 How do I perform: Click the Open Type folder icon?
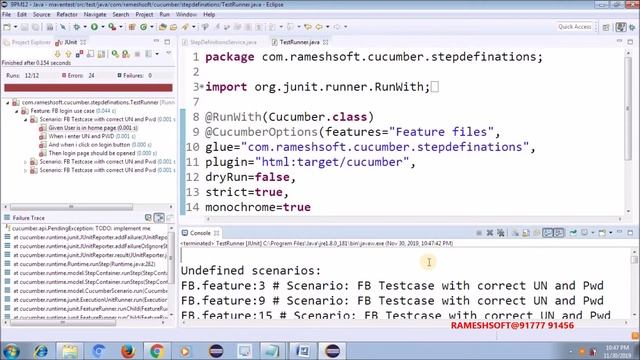[x=162, y=27]
